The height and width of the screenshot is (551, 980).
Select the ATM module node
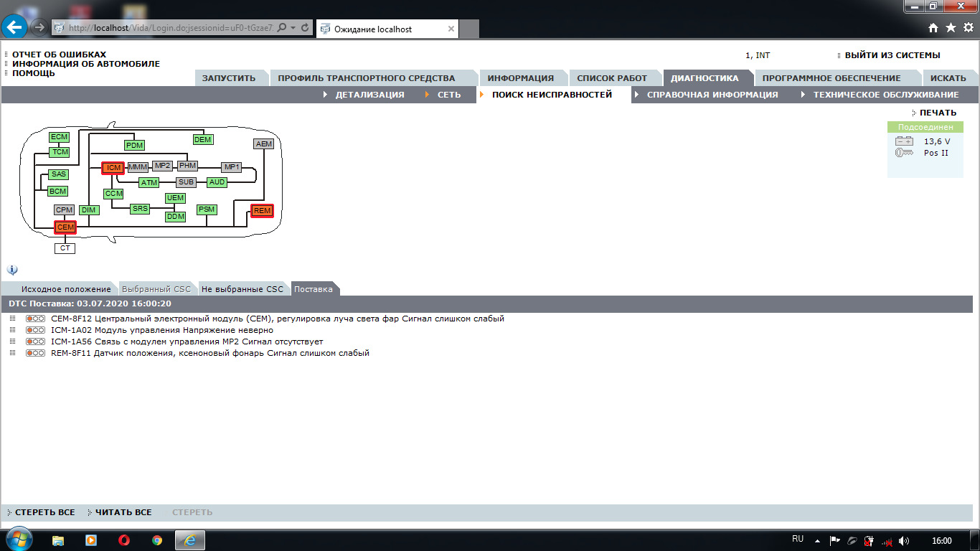[x=149, y=183]
